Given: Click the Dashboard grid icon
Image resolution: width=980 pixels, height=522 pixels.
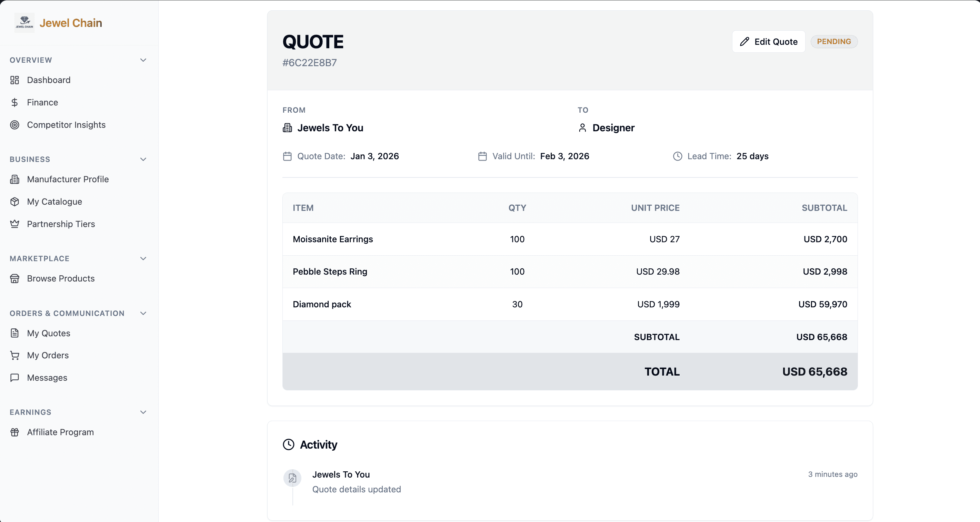Looking at the screenshot, I should pyautogui.click(x=14, y=80).
